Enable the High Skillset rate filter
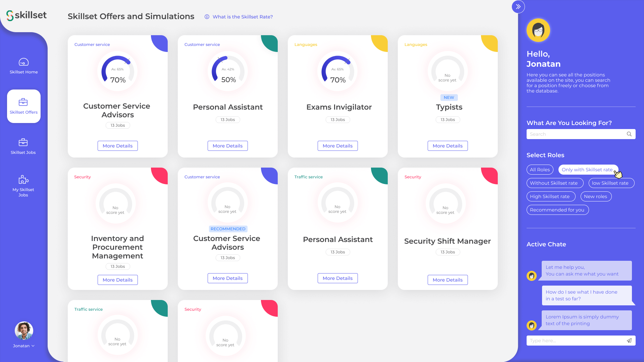The image size is (644, 362). click(551, 196)
